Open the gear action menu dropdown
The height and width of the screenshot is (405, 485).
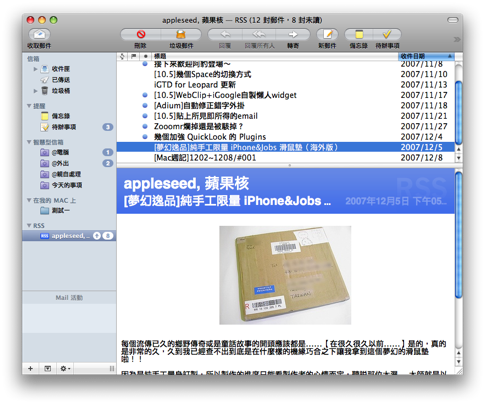click(65, 368)
